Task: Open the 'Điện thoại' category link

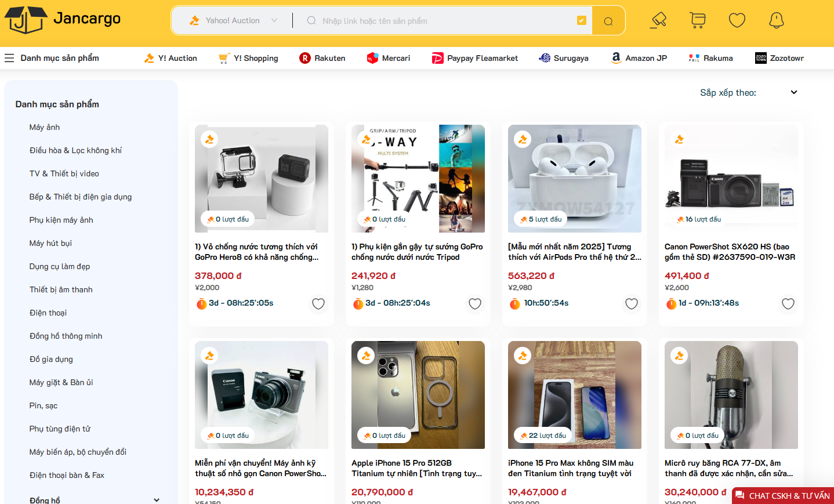Action: 48,313
